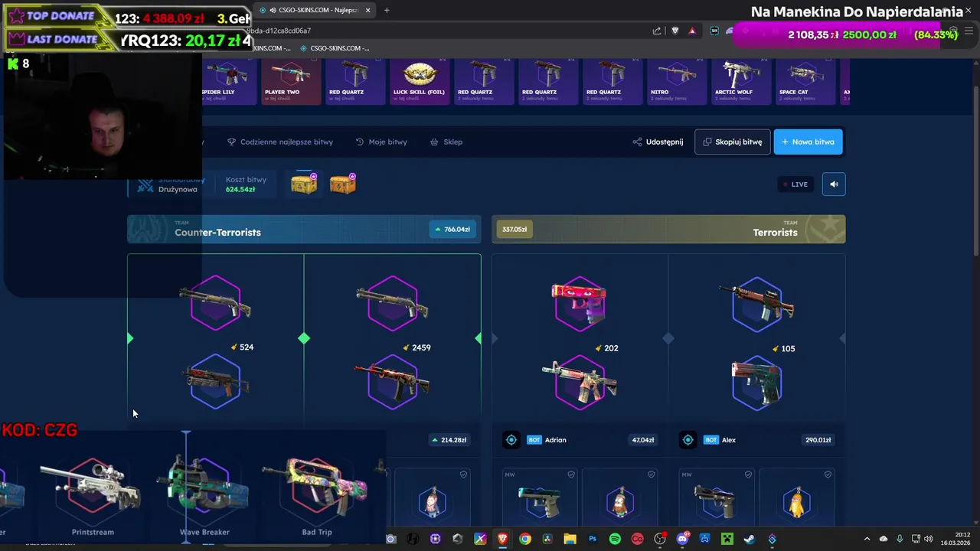Viewport: 980px width, 551px height.
Task: Select Space Cat recent drop
Action: pyautogui.click(x=805, y=82)
